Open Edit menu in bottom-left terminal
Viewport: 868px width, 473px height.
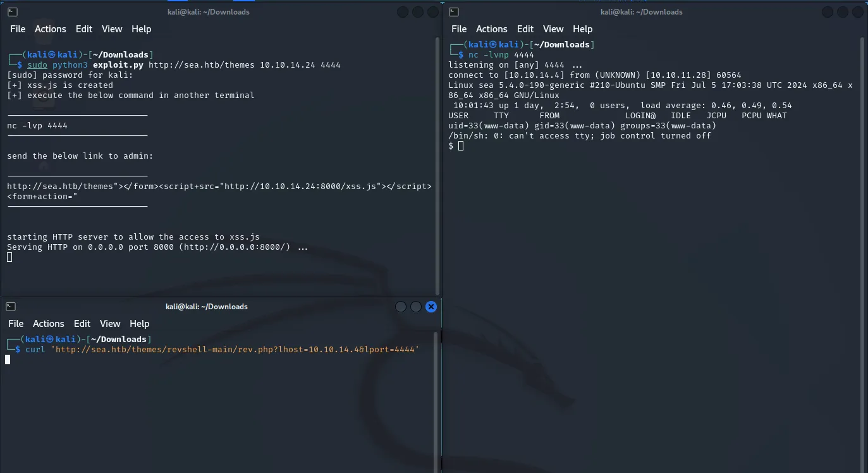coord(82,324)
